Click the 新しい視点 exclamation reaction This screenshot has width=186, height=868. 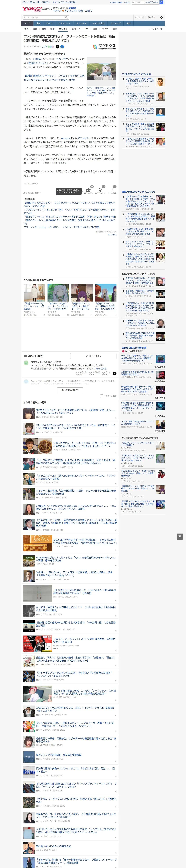coord(112,191)
